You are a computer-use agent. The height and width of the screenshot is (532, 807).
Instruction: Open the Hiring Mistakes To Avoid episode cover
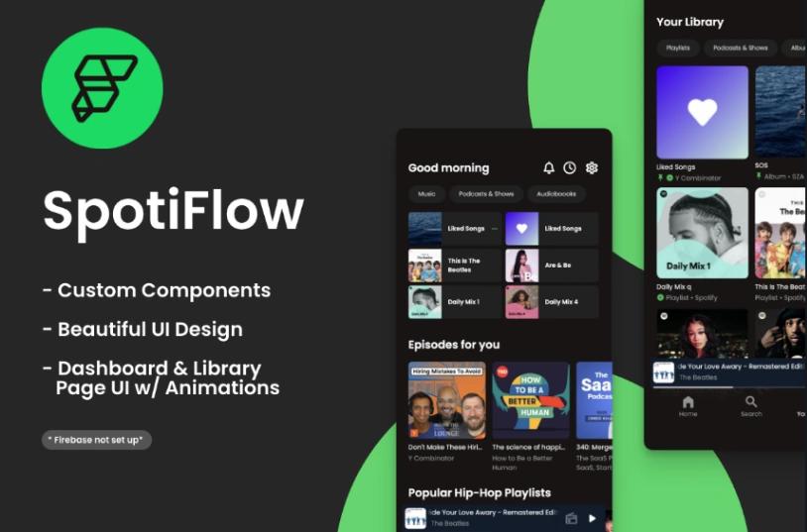point(447,400)
